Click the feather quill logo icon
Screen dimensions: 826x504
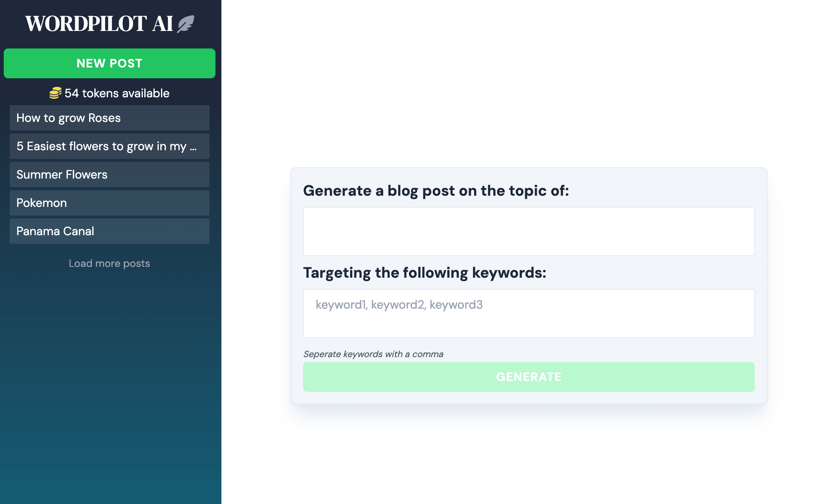(186, 24)
